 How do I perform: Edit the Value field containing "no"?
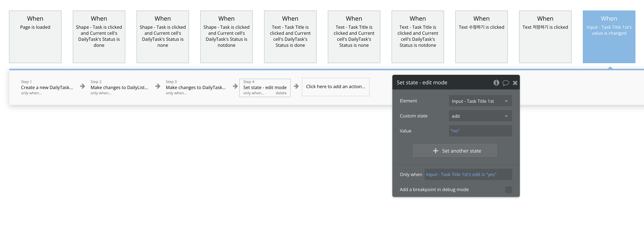[480, 131]
